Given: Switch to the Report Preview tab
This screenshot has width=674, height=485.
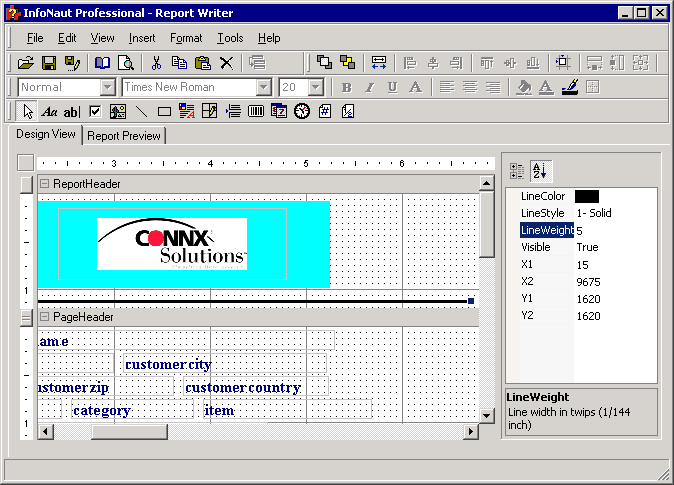Looking at the screenshot, I should tap(124, 136).
